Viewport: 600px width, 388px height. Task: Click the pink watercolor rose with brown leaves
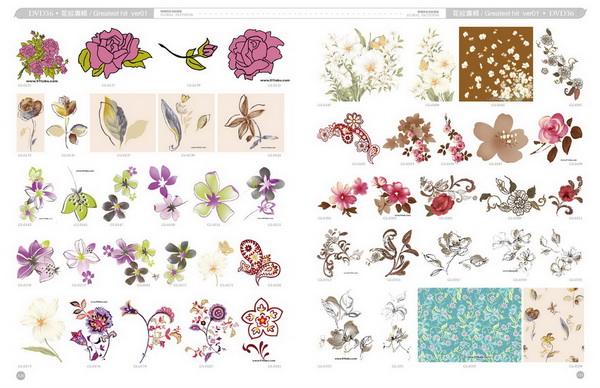[x=557, y=137]
